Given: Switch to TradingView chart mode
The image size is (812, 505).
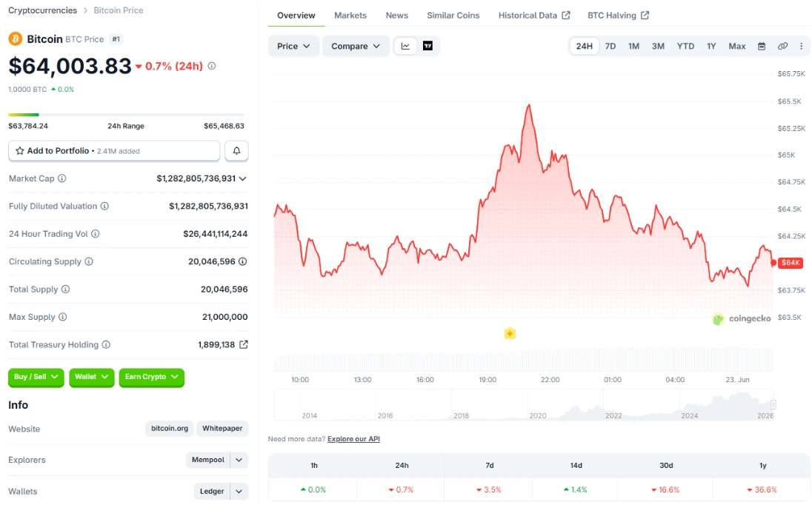Looking at the screenshot, I should pos(427,46).
